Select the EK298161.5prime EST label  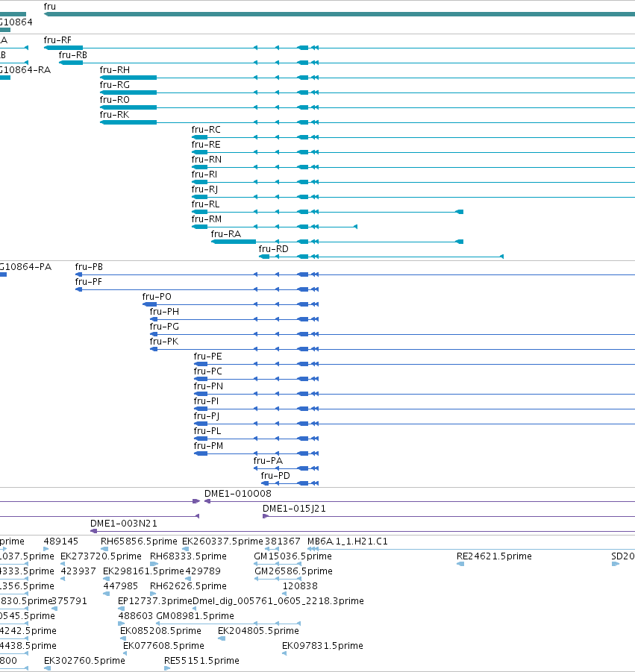(143, 571)
